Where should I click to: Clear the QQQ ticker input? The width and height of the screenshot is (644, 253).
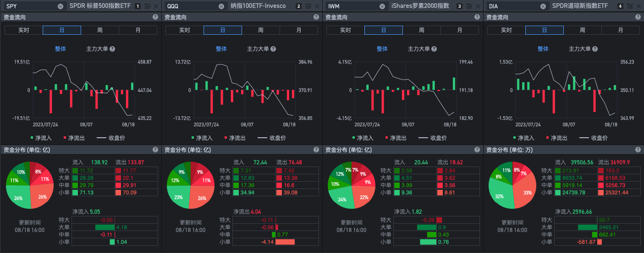click(221, 6)
